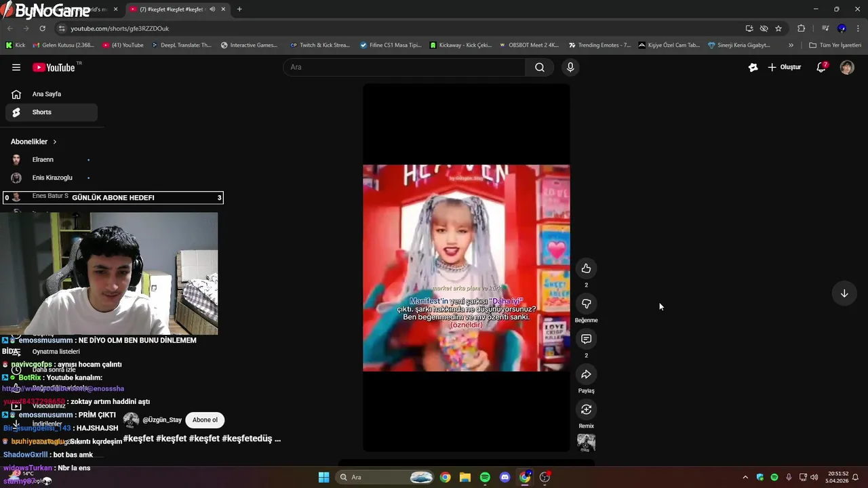Open Enis Kirazoglu subscription channel
The height and width of the screenshot is (488, 868).
coord(52,178)
